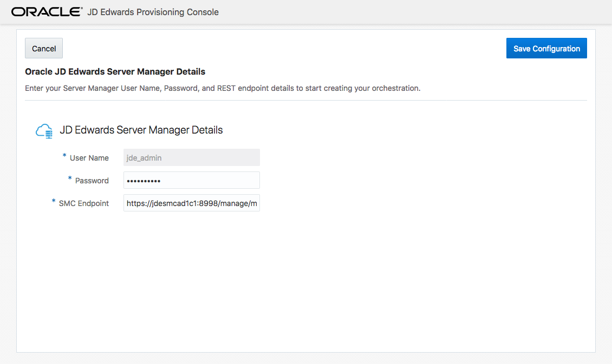Save the configuration with Save Configuration button
Screen dimensions: 612x364
pos(546,48)
